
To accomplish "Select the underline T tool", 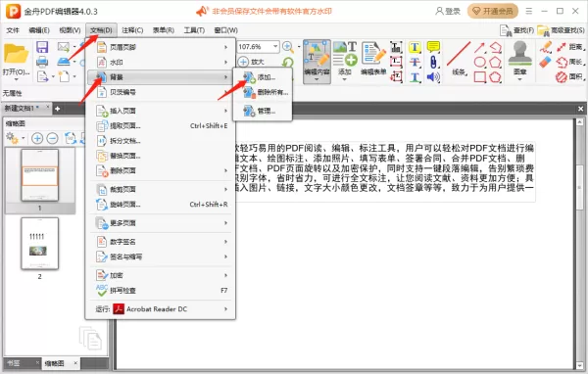I will click(415, 77).
